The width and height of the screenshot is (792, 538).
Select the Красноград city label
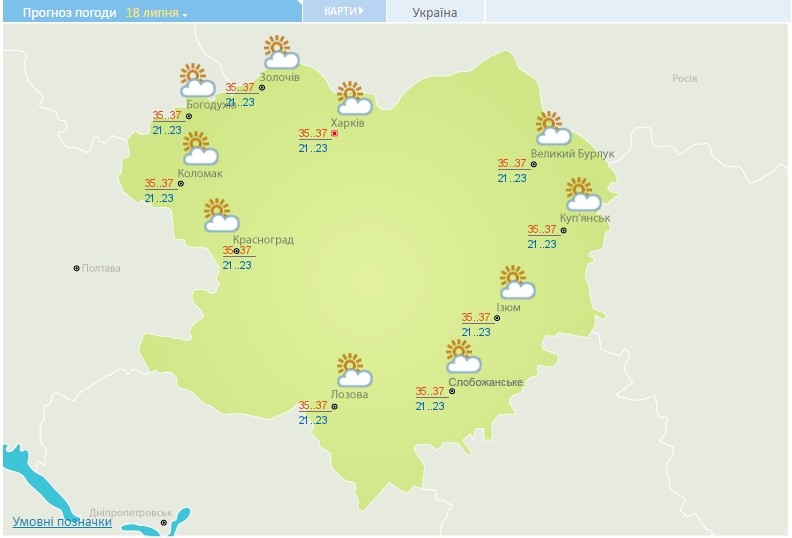click(263, 239)
